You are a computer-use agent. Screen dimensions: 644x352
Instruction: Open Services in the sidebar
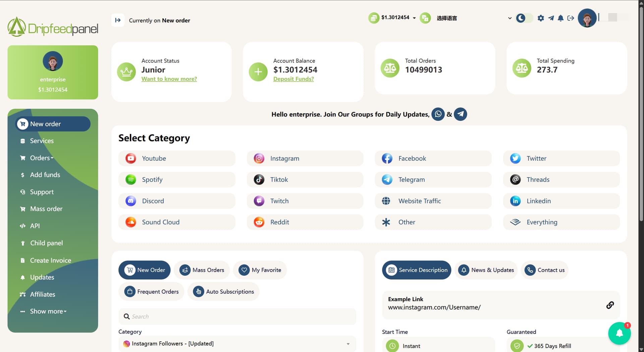pos(53,141)
